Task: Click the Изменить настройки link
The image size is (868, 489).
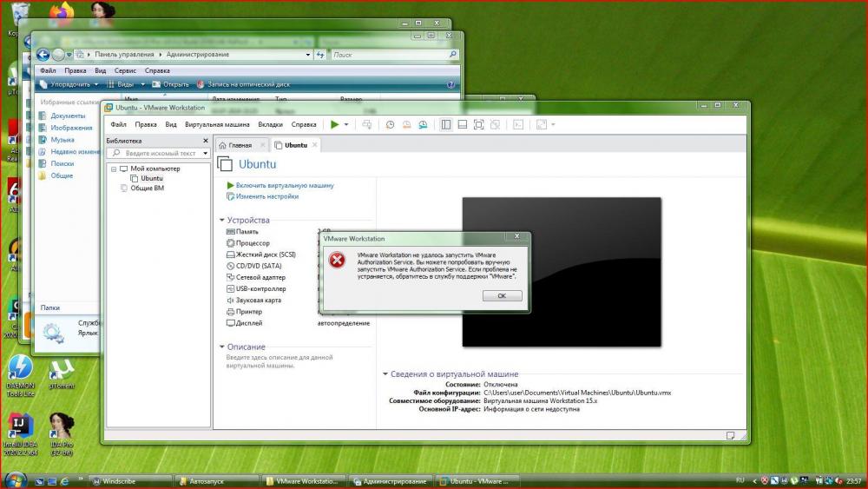Action: 266,196
